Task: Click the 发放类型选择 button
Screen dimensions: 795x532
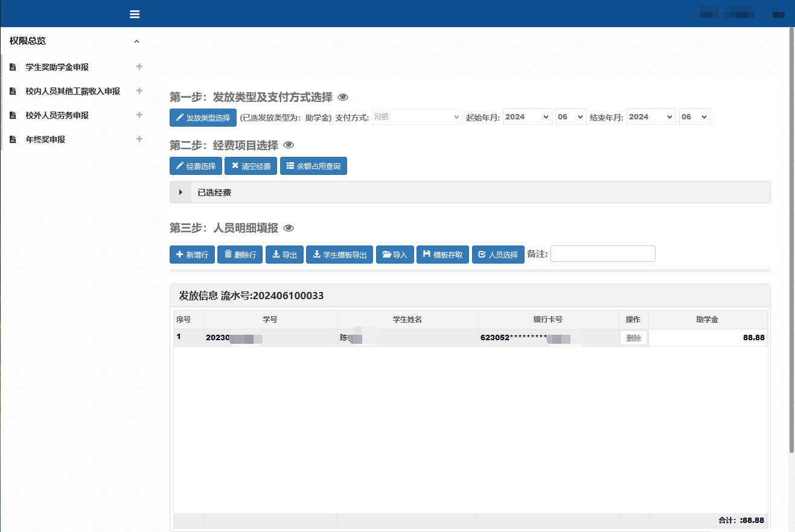Action: [203, 118]
